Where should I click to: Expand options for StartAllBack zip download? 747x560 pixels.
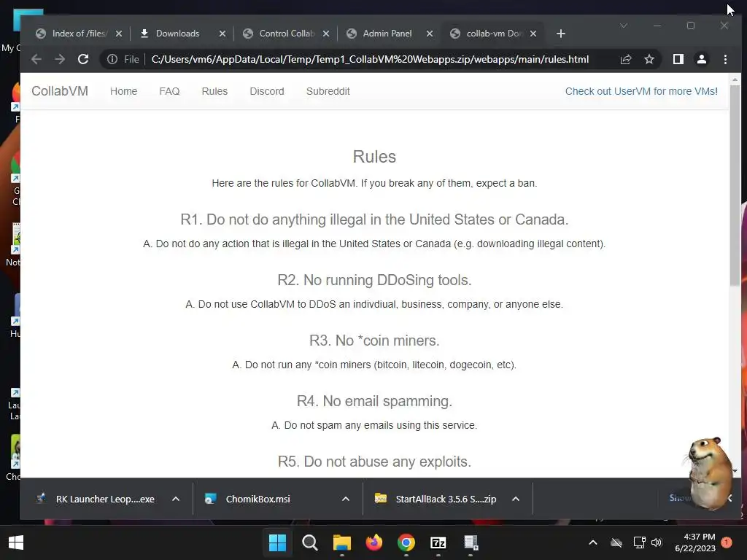coord(516,499)
